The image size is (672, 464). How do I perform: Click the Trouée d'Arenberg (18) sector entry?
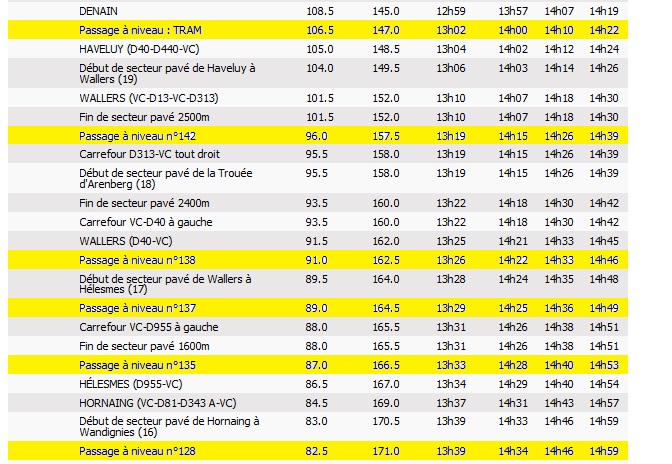pos(165,179)
